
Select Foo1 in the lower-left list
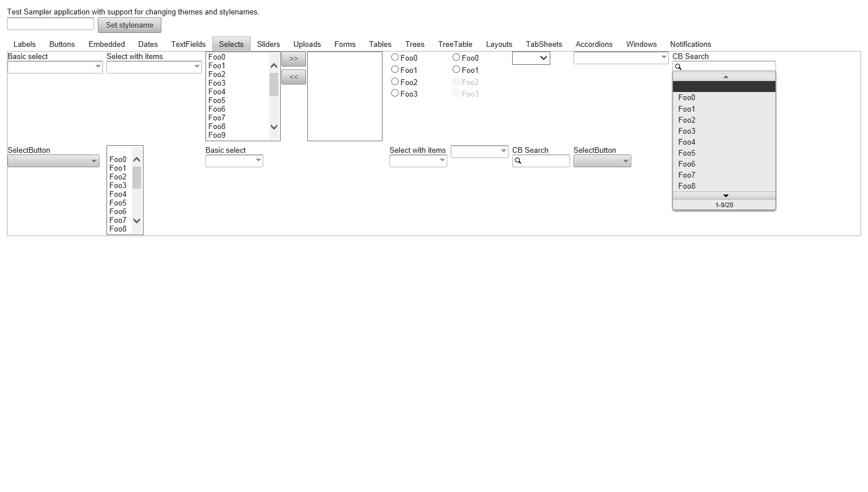[118, 168]
